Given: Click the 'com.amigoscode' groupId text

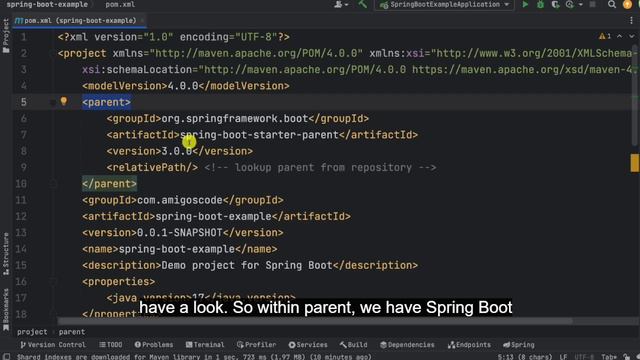Looking at the screenshot, I should 180,200.
